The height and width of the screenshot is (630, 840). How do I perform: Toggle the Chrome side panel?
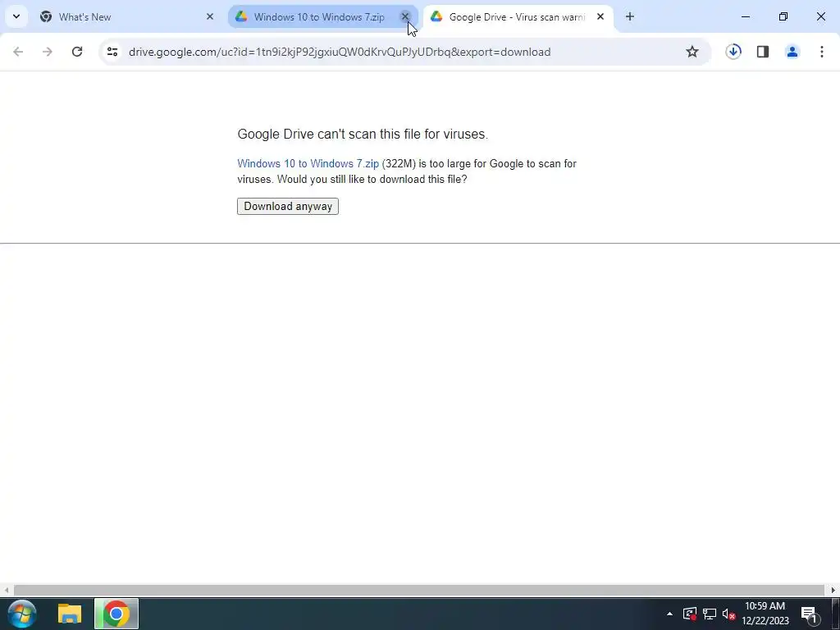point(763,52)
